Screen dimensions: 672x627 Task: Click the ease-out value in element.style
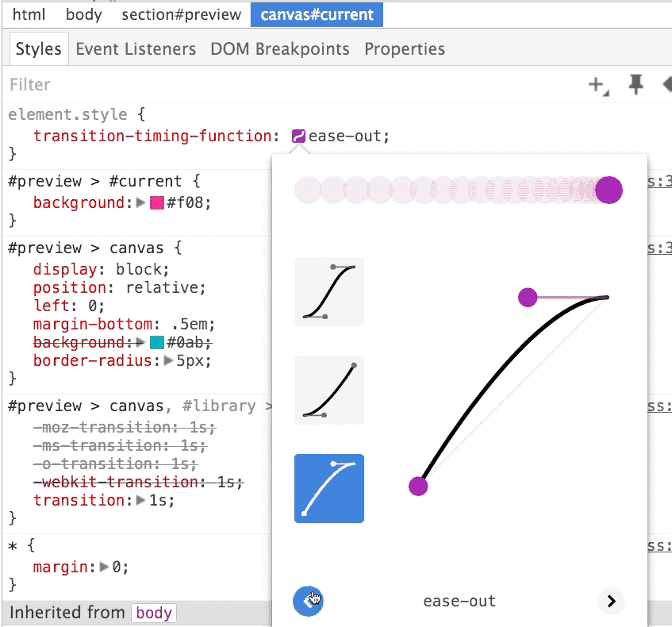pyautogui.click(x=344, y=137)
